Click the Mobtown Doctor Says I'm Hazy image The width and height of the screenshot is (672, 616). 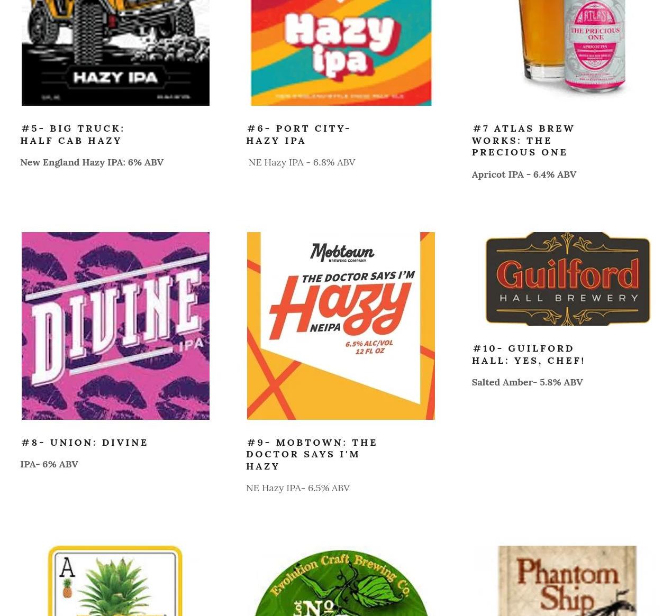pyautogui.click(x=341, y=326)
